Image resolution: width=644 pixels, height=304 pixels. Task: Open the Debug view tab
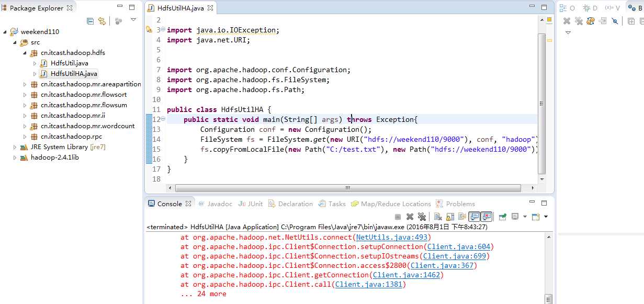(x=590, y=8)
